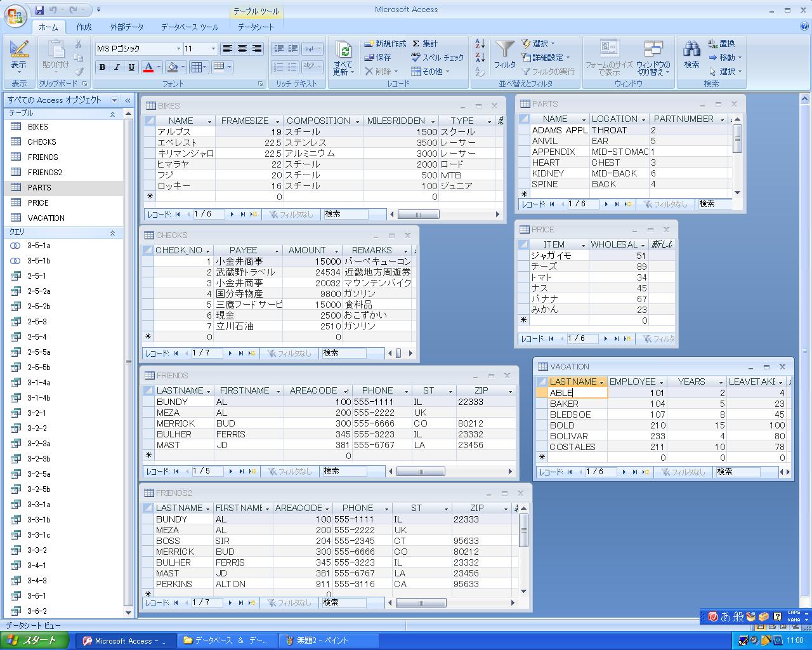Click 新規作成 new record
This screenshot has width=812, height=650.
click(x=385, y=44)
